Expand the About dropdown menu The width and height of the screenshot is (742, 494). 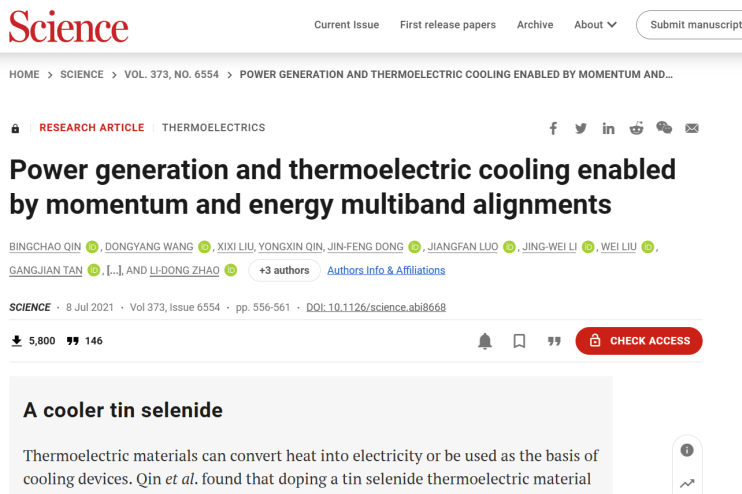pyautogui.click(x=596, y=25)
